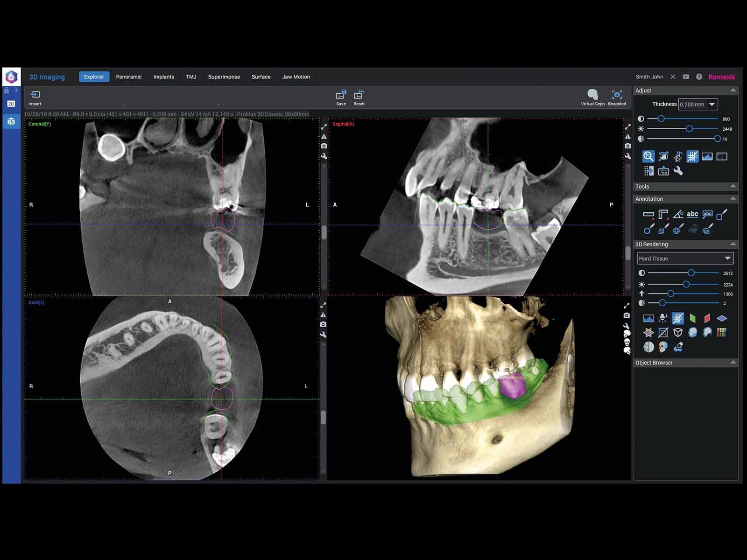Click the eraser icon in 3D Rendering tools
The width and height of the screenshot is (747, 560).
pyautogui.click(x=678, y=347)
